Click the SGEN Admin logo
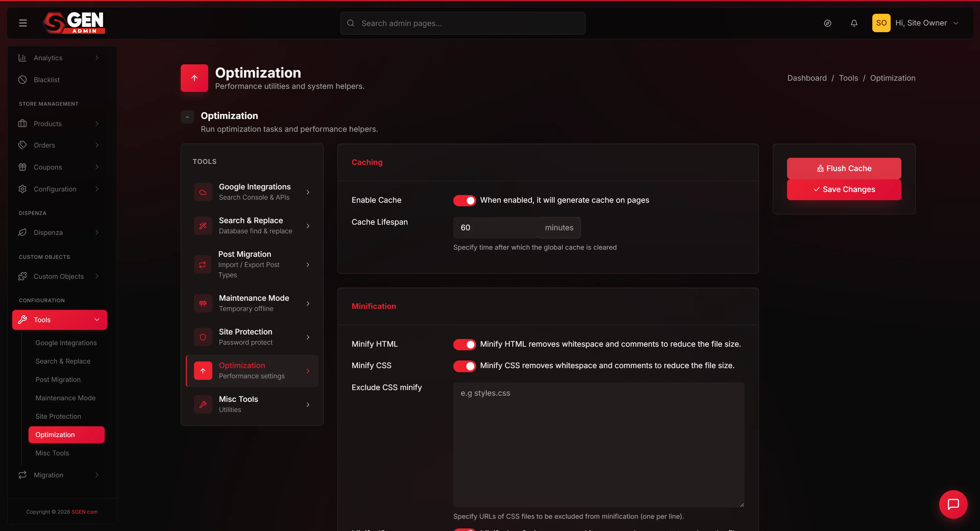The width and height of the screenshot is (980, 531). 74,23
